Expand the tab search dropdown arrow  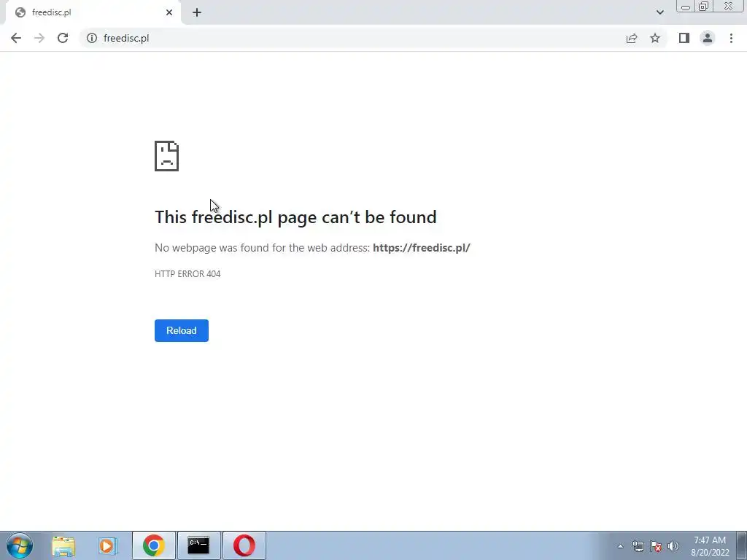[659, 12]
